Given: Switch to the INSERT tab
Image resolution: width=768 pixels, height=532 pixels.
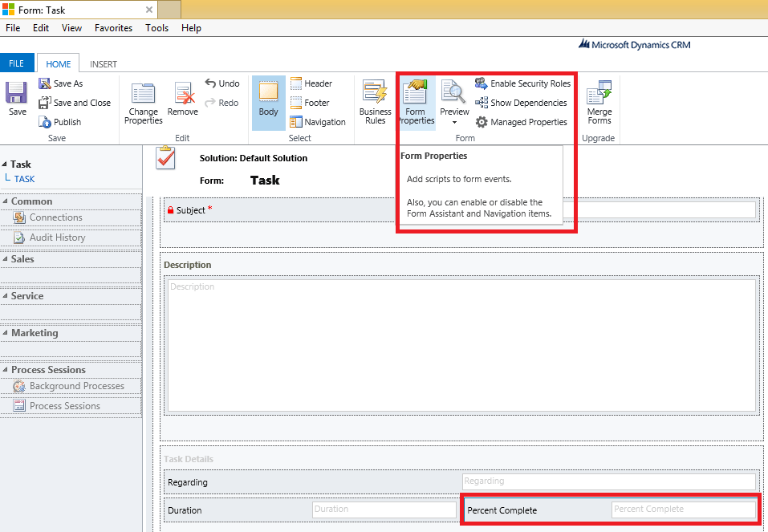Looking at the screenshot, I should pos(103,63).
